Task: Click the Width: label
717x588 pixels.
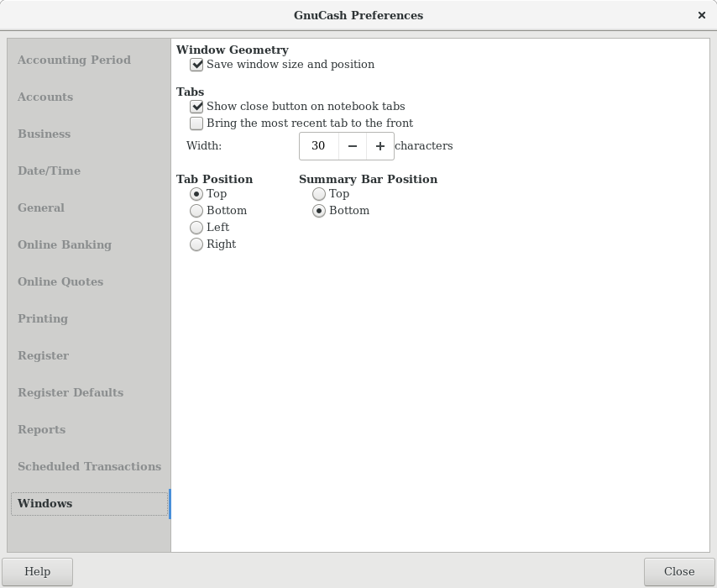Action: (x=204, y=146)
